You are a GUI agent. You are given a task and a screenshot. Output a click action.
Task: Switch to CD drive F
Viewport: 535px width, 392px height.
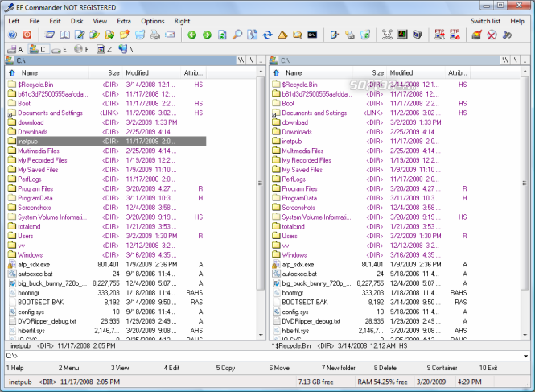click(82, 50)
